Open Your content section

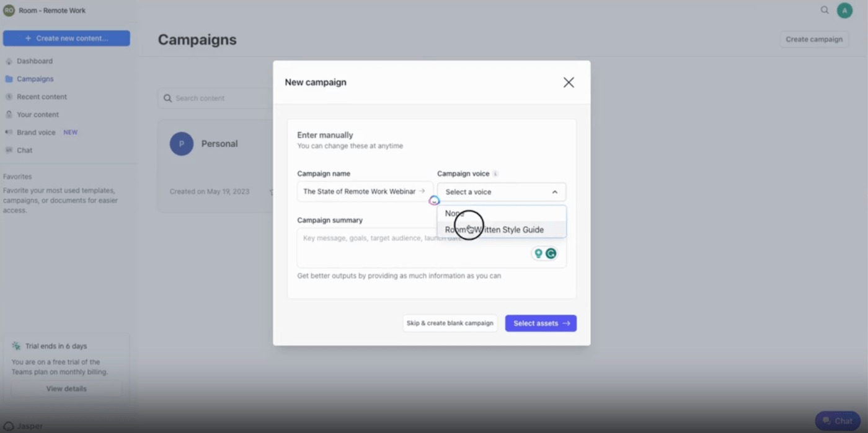coord(38,115)
